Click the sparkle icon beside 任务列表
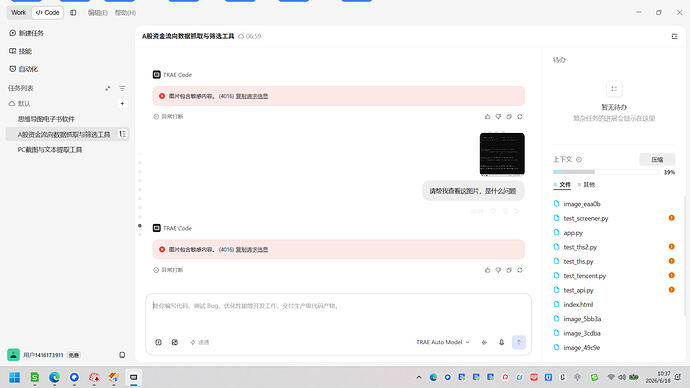This screenshot has width=690, height=388. pos(108,88)
